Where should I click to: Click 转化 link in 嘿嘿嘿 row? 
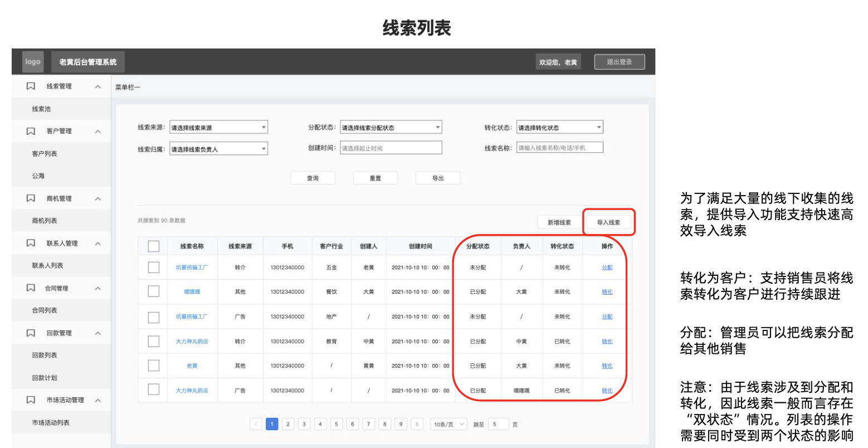click(x=607, y=291)
